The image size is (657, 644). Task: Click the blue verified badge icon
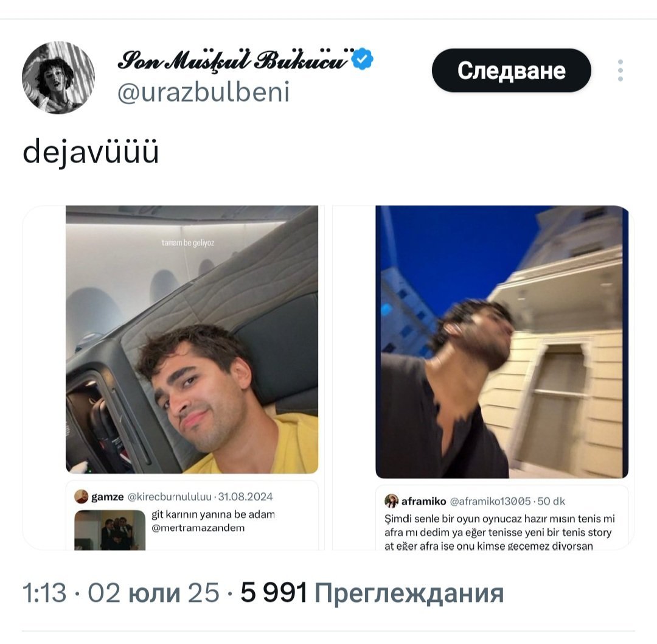[x=363, y=58]
